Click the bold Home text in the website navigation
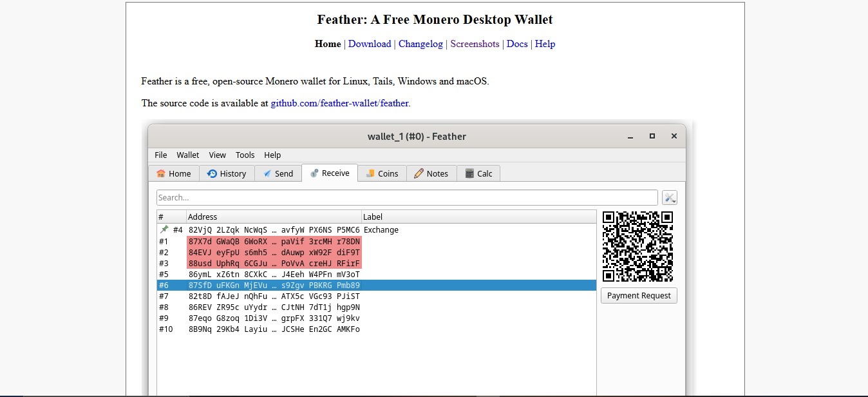The height and width of the screenshot is (397, 868). pos(328,44)
